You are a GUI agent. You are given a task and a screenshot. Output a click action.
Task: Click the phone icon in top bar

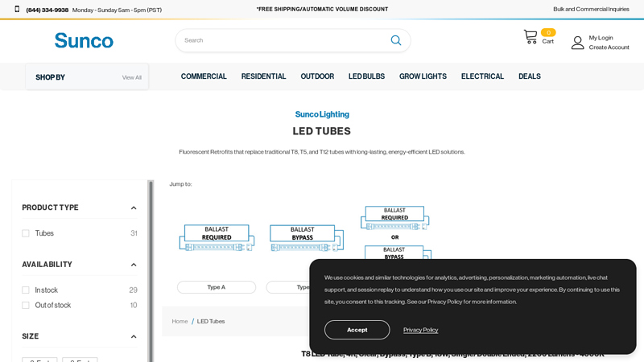click(17, 10)
